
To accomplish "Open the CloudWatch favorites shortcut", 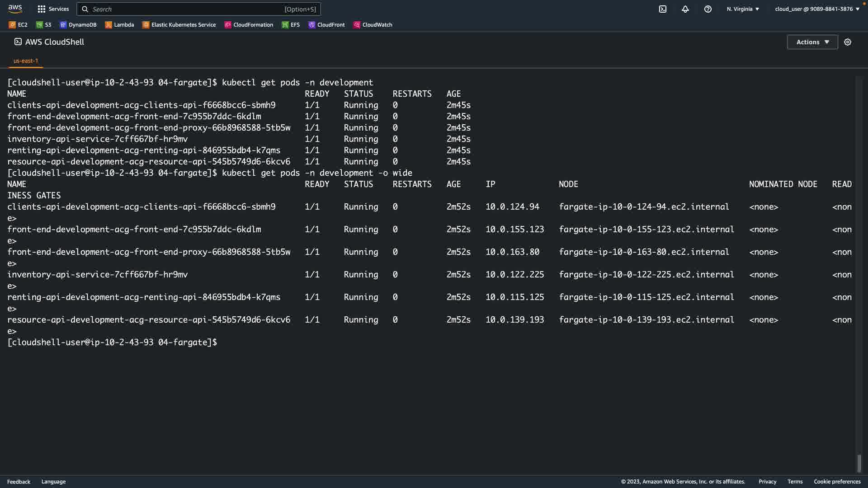I will (373, 25).
